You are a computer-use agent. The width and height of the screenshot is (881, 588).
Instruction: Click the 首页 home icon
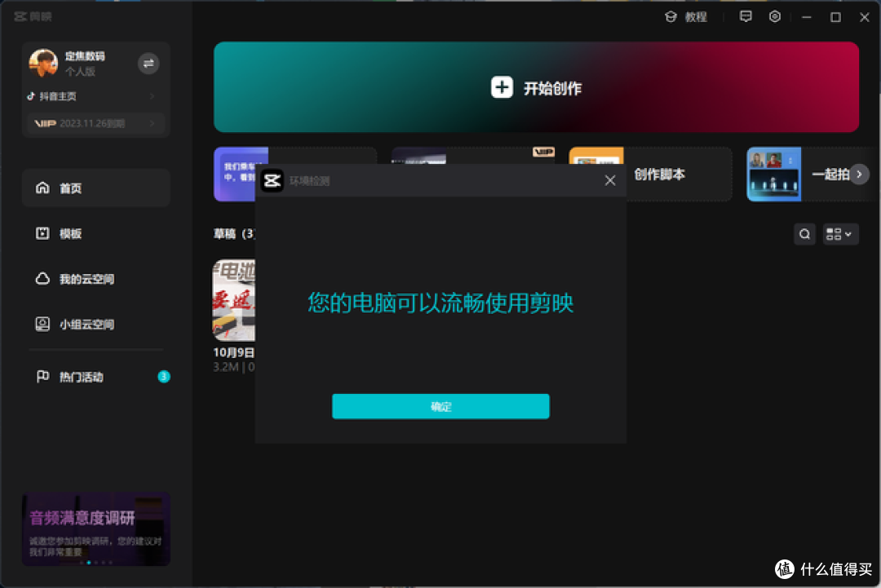pos(42,188)
